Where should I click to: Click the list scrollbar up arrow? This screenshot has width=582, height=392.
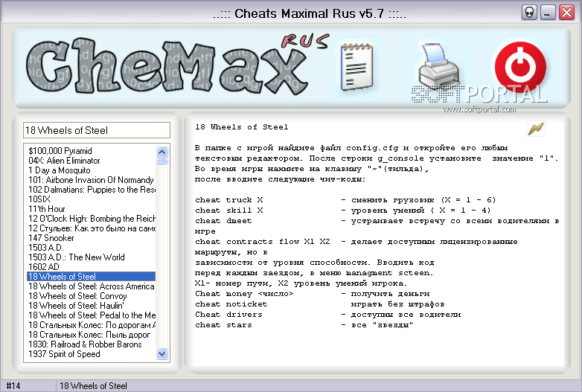(x=162, y=151)
